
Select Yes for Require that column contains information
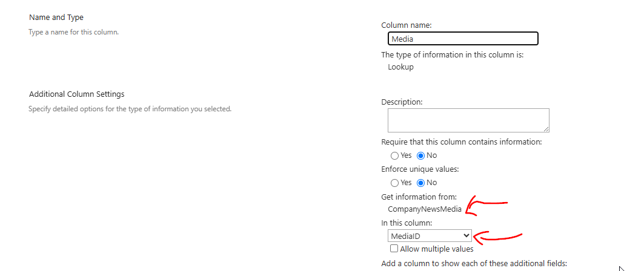click(394, 156)
